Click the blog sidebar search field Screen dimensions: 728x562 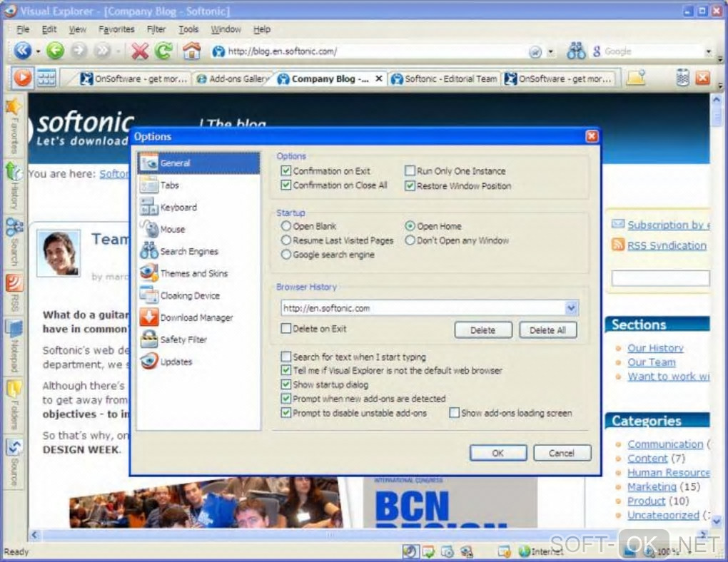pos(660,278)
